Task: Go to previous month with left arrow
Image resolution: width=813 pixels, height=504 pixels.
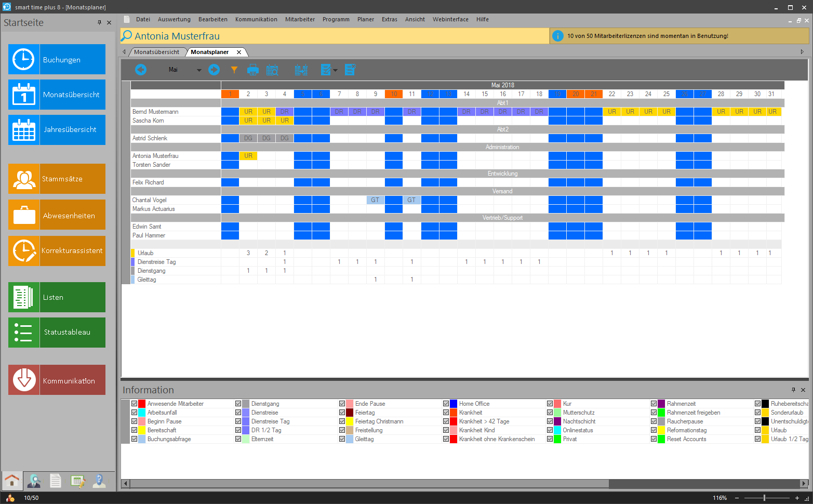Action: click(x=140, y=70)
